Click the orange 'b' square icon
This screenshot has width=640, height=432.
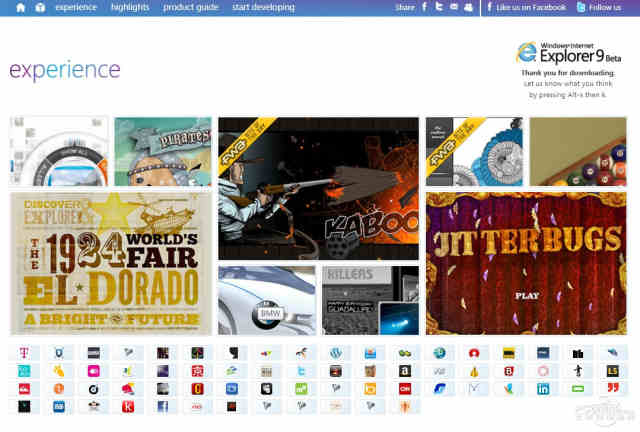[370, 389]
